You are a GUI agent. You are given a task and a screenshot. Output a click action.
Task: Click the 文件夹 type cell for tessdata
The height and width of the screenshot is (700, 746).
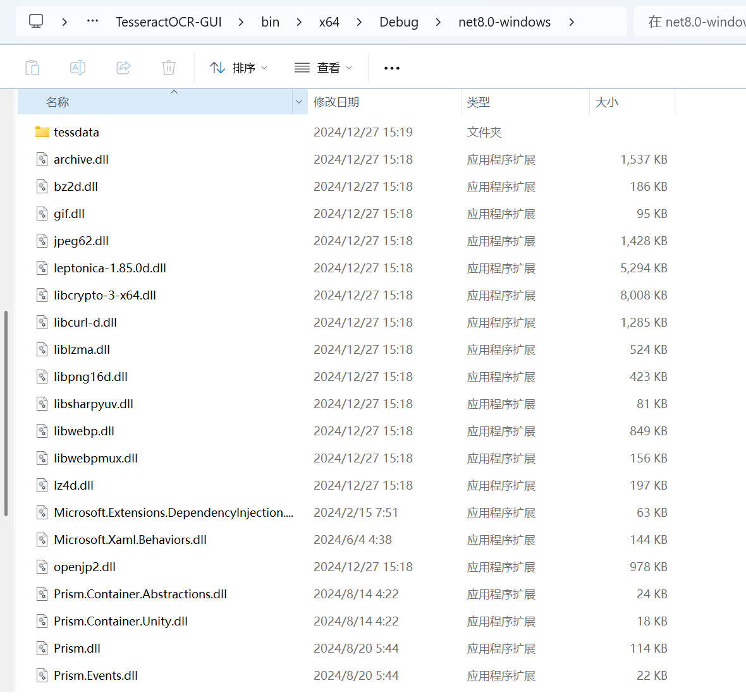pyautogui.click(x=484, y=132)
